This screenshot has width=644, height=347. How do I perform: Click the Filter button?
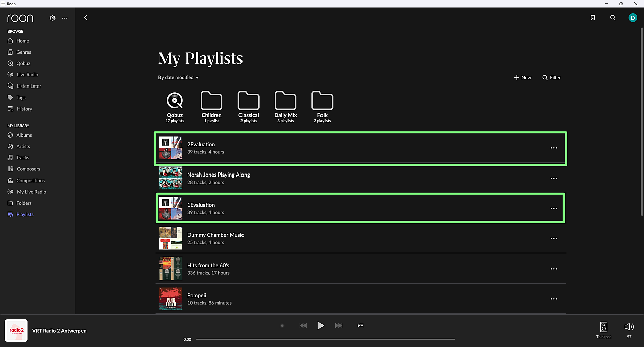(x=551, y=78)
